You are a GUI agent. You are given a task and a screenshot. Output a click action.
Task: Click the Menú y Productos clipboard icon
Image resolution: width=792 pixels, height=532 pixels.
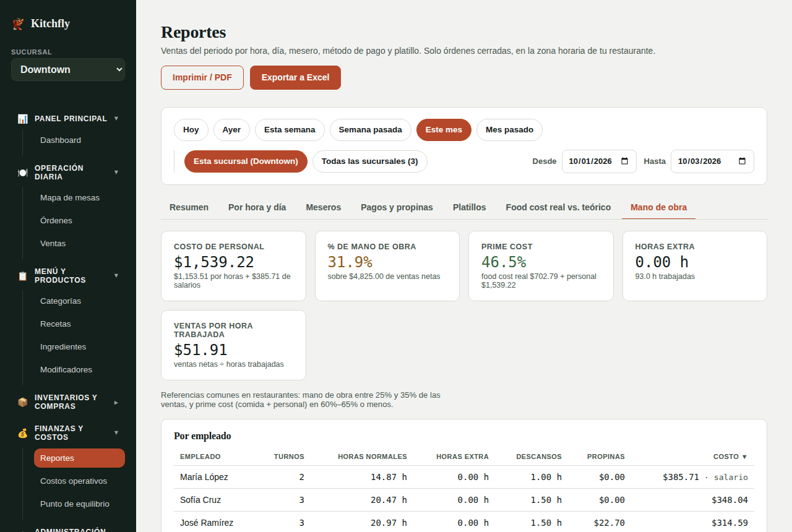(23, 276)
